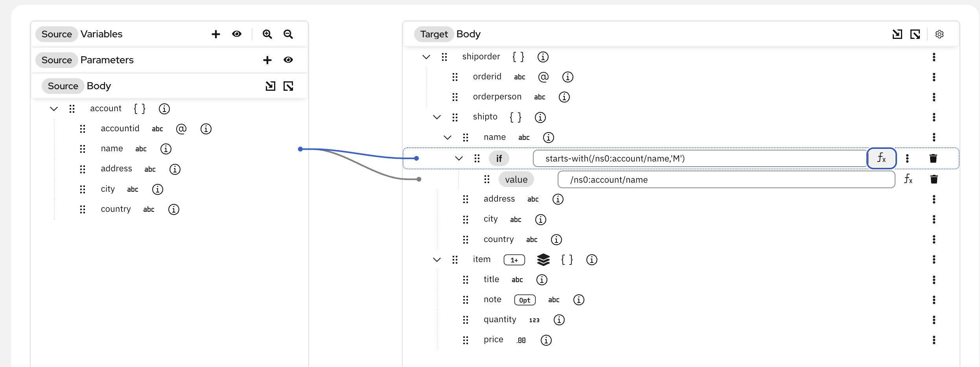Open XPath editor for the value mapping
The image size is (980, 367).
tap(908, 180)
